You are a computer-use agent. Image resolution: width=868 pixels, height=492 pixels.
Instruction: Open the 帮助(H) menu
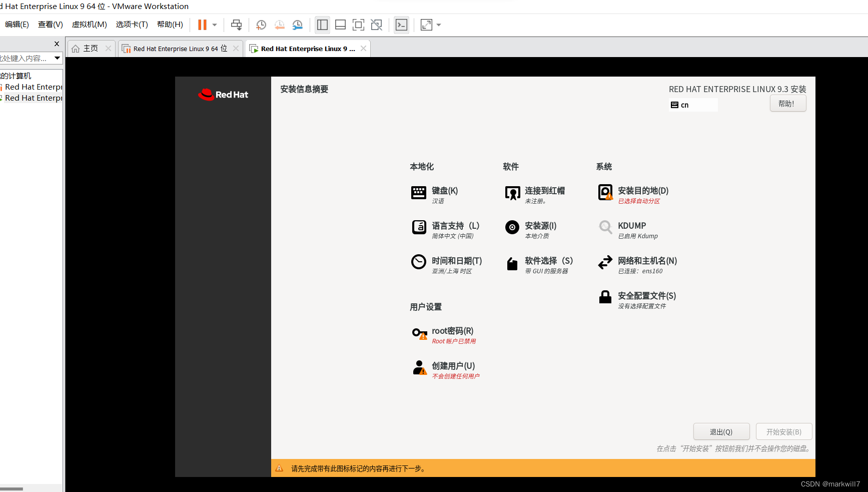coord(170,25)
